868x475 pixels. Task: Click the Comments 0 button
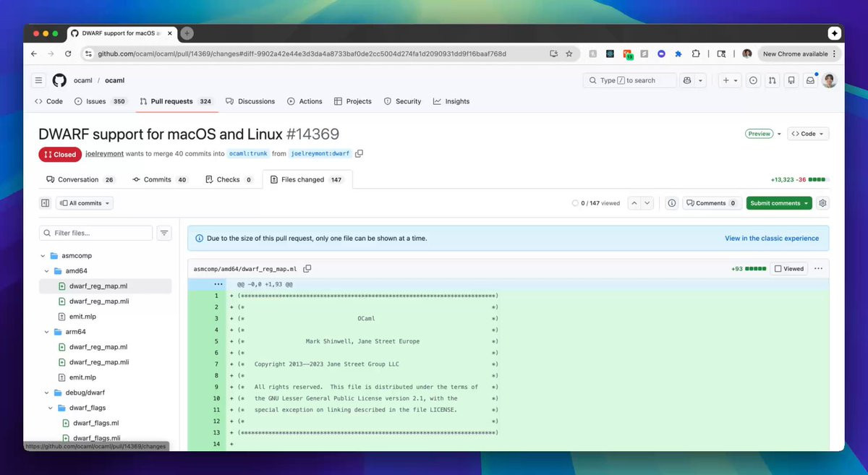pos(712,203)
